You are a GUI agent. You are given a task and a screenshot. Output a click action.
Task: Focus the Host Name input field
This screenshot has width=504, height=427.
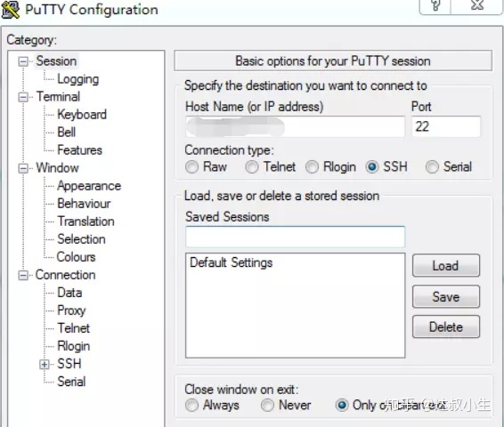[295, 126]
